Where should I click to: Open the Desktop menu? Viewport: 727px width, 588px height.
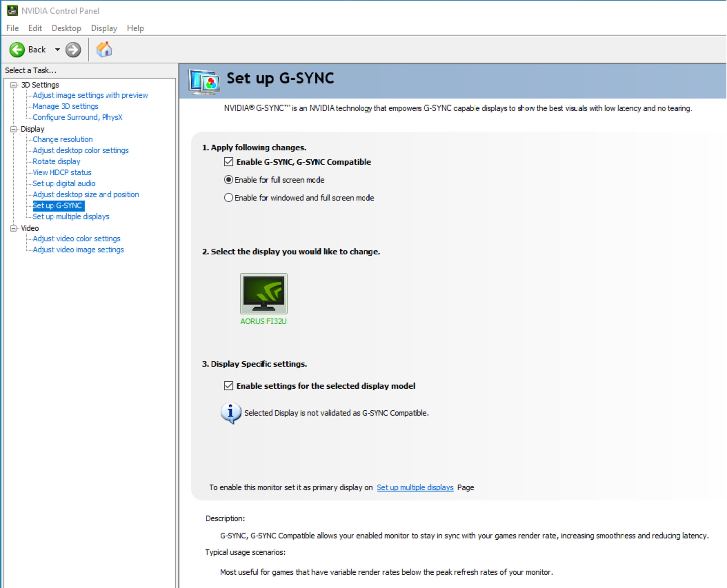(66, 28)
